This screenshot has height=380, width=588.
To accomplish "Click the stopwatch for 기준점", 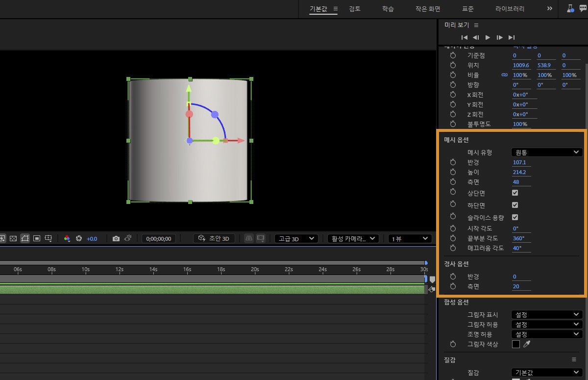I will (453, 55).
